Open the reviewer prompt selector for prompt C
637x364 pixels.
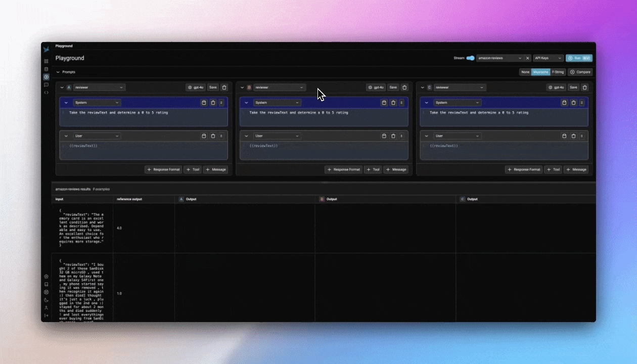coord(460,87)
